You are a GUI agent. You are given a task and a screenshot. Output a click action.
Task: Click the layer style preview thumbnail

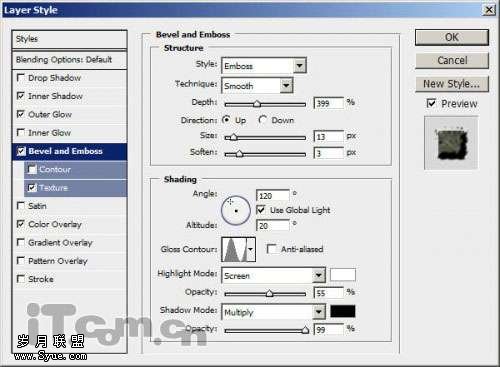tap(451, 143)
